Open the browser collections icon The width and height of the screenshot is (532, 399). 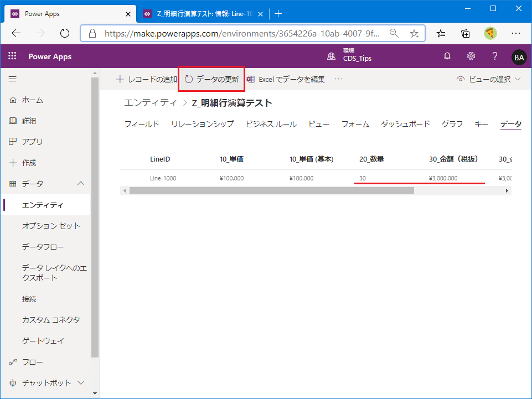coord(466,33)
